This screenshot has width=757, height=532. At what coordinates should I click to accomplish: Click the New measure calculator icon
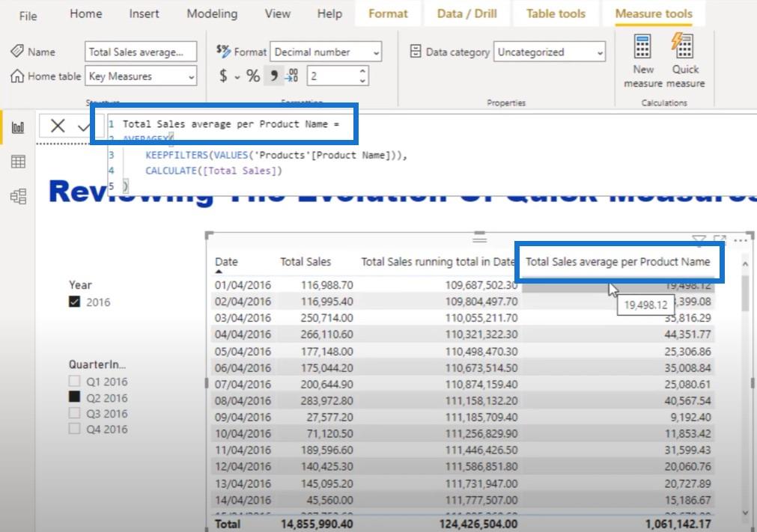click(642, 47)
